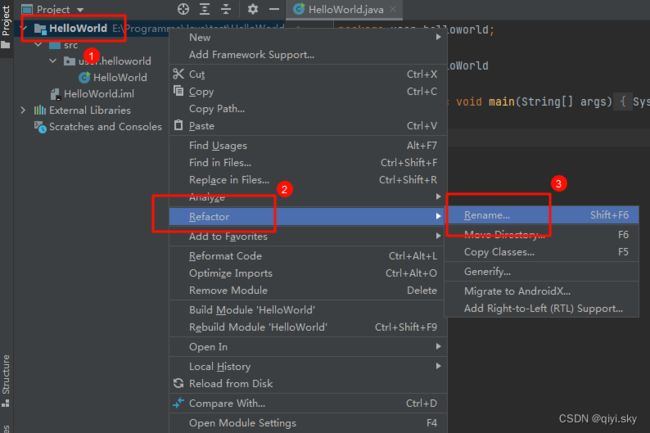The image size is (650, 433).
Task: Hide the Project panel with minus icon
Action: click(274, 9)
